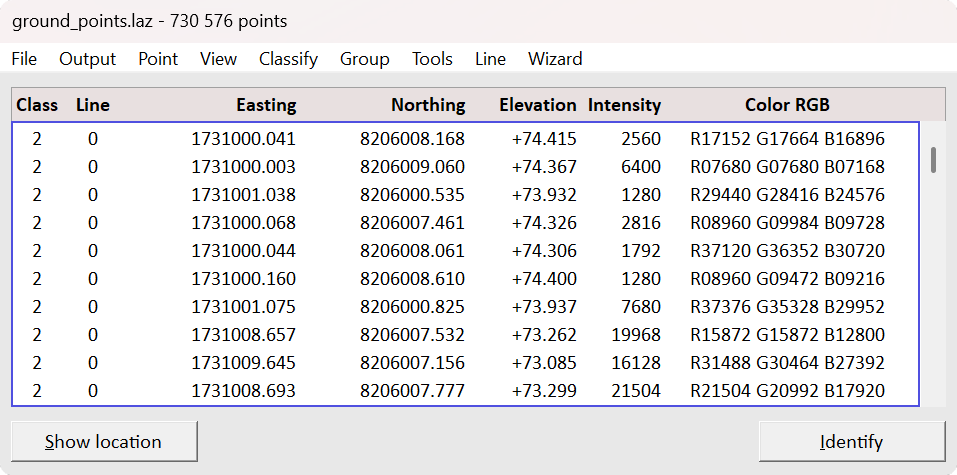The image size is (957, 475).
Task: Select easting value 1731009.645
Action: pos(244,363)
